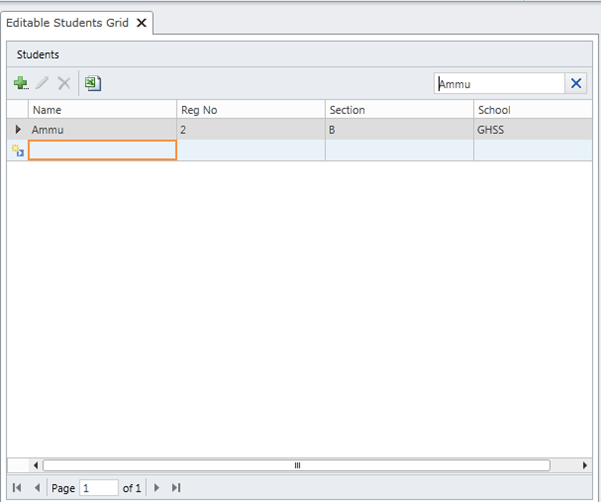Click the page number input field

(99, 488)
